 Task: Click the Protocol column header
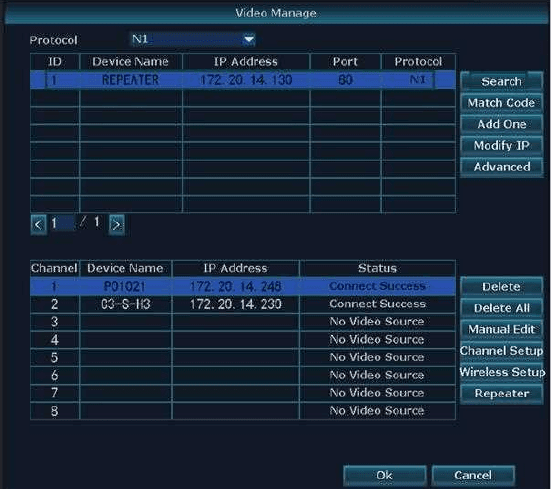418,62
